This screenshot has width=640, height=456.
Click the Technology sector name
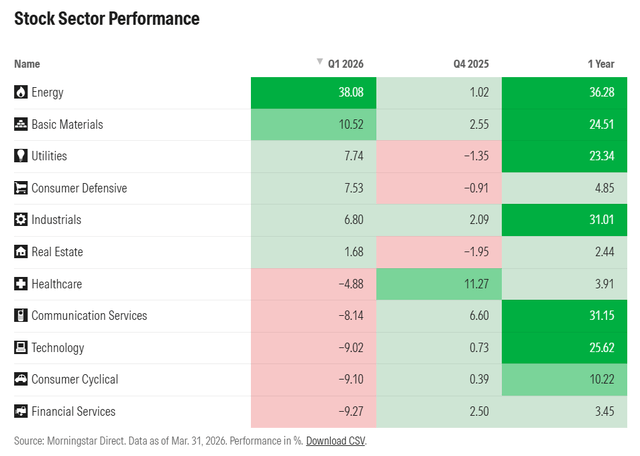(72, 348)
